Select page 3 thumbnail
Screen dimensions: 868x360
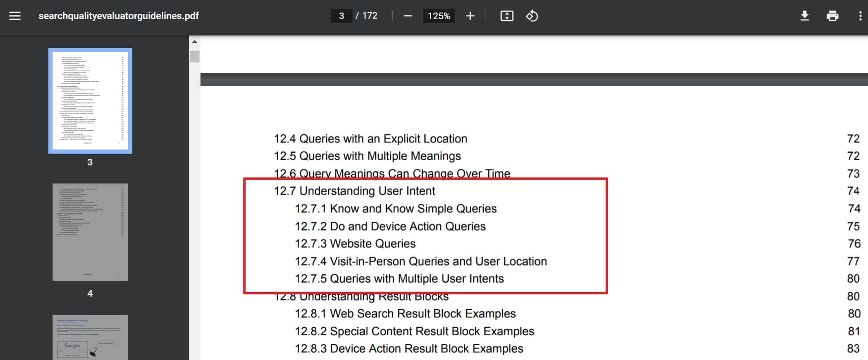point(90,101)
